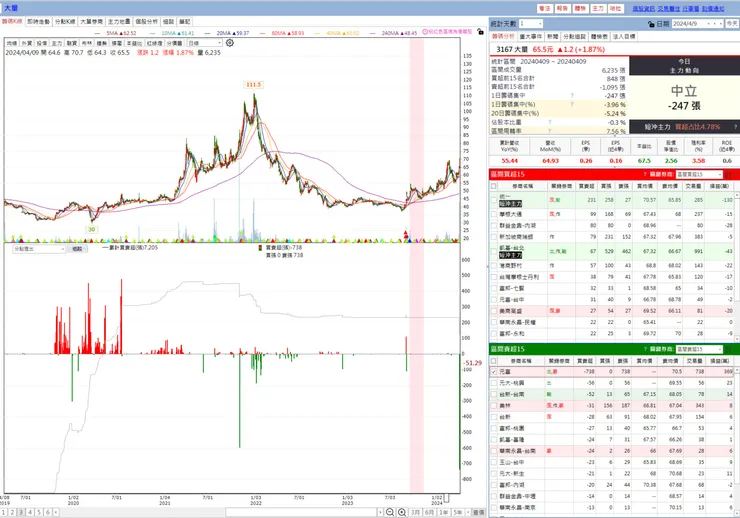
Task: Open the 法人目標 tab
Action: [x=624, y=36]
